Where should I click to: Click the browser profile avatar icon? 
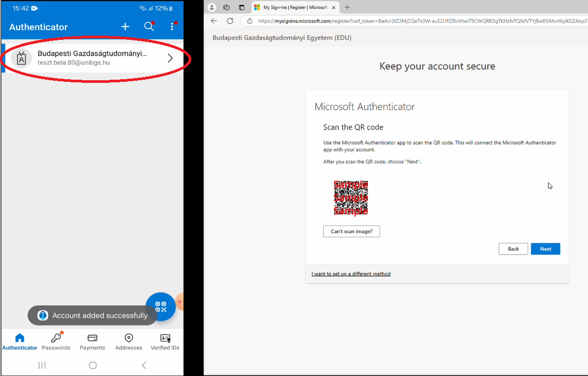coord(212,7)
